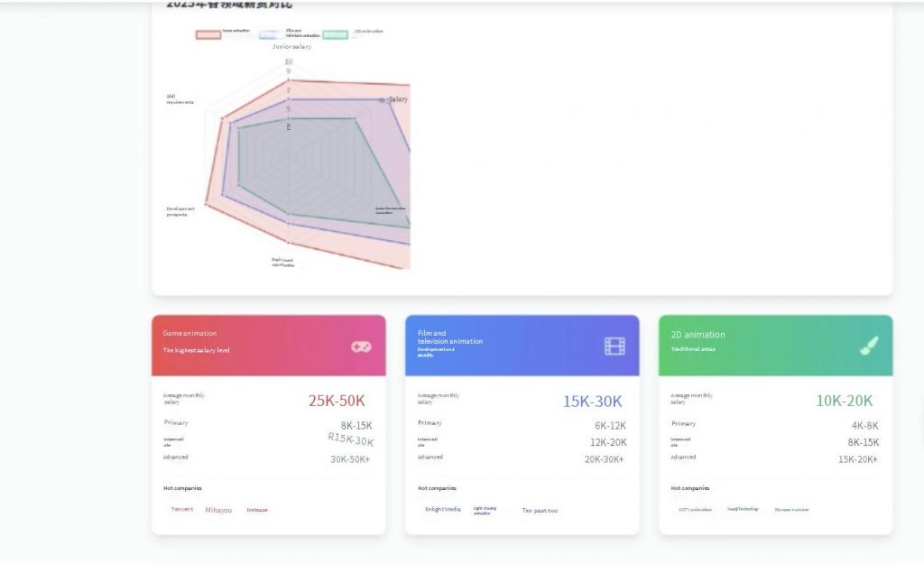Select the Enlight Media company tag
The width and height of the screenshot is (924, 564).
(443, 510)
